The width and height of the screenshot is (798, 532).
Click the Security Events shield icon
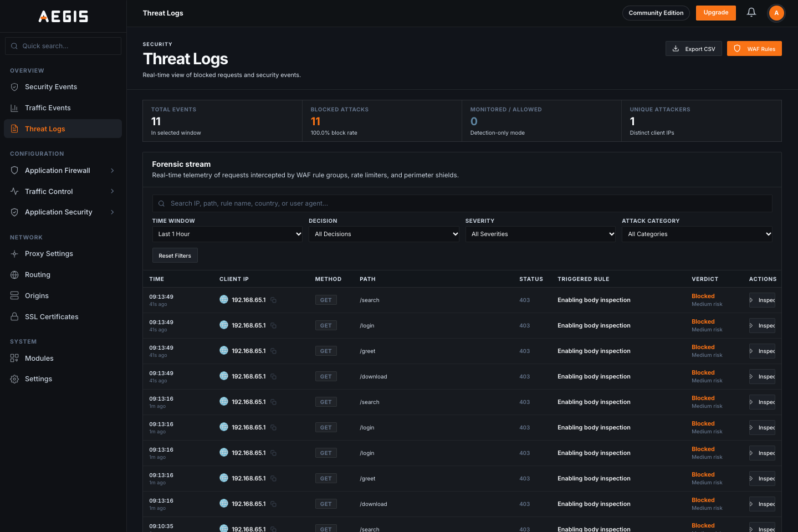coord(14,87)
